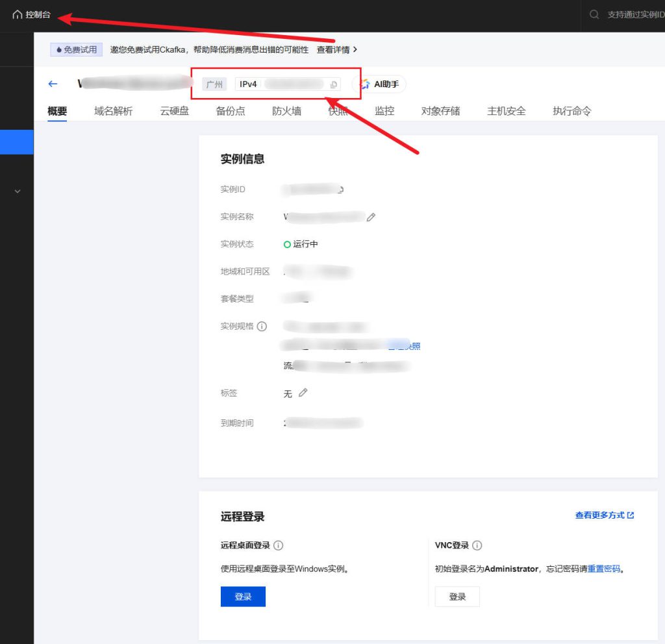This screenshot has height=644, width=665.
Task: Click the 免费试用 badge
Action: pos(77,49)
